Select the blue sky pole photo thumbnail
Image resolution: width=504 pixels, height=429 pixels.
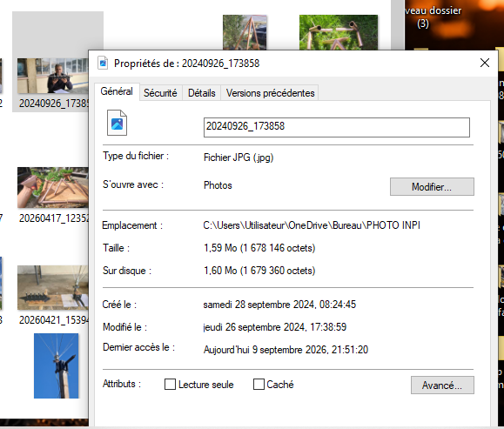coord(57,365)
